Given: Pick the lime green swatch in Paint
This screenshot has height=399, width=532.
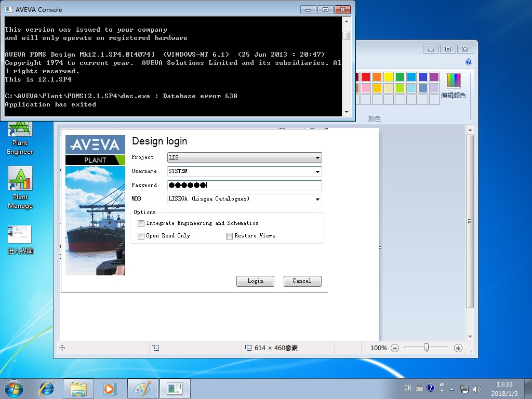Looking at the screenshot, I should coord(400,88).
